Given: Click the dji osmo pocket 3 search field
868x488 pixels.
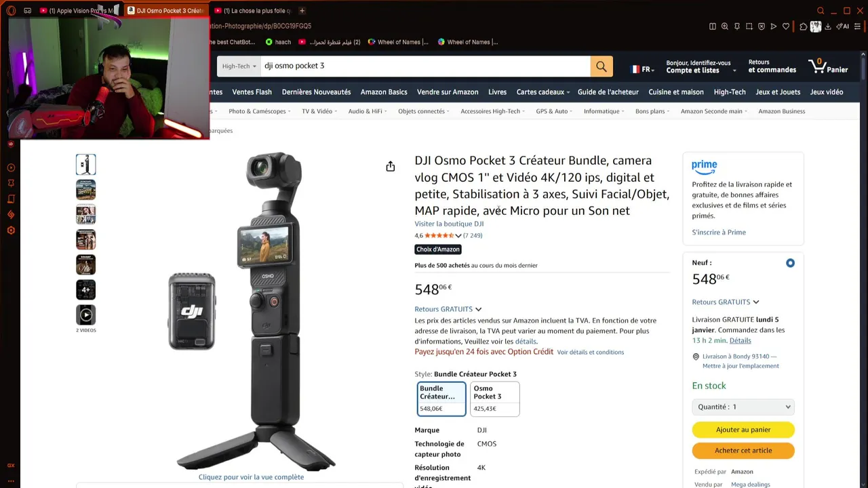Looking at the screenshot, I should click(x=425, y=66).
